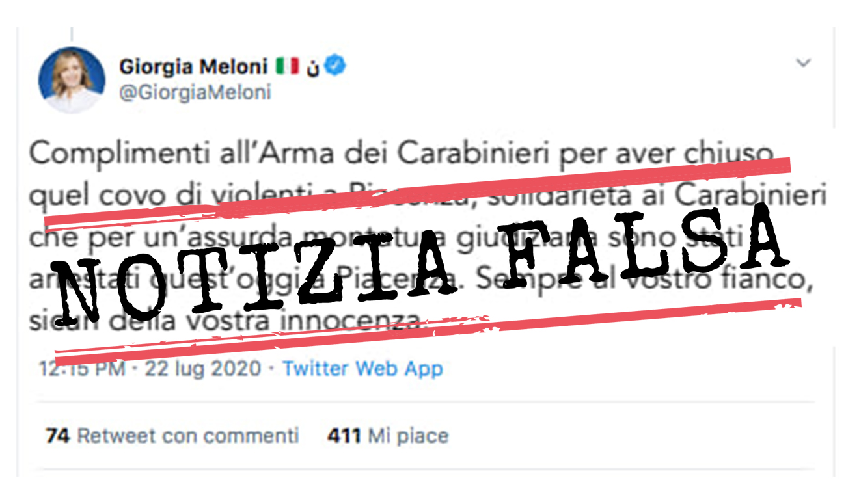Open the tweet options chevron menu
The height and width of the screenshot is (504, 846).
click(x=804, y=63)
